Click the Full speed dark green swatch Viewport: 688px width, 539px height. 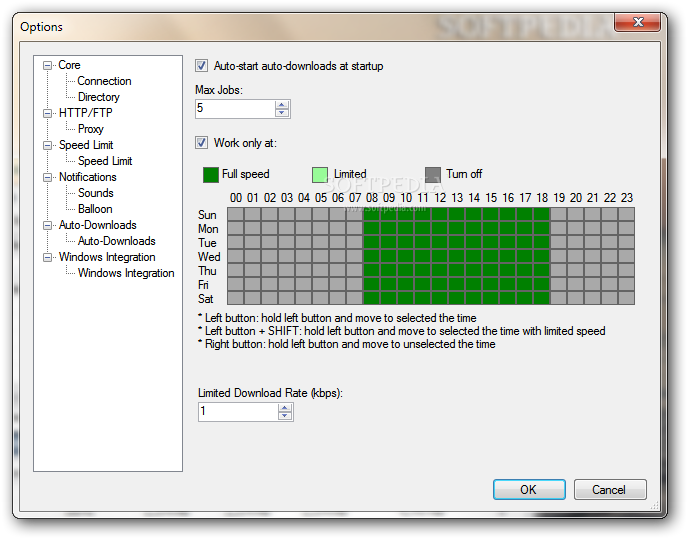click(x=211, y=175)
